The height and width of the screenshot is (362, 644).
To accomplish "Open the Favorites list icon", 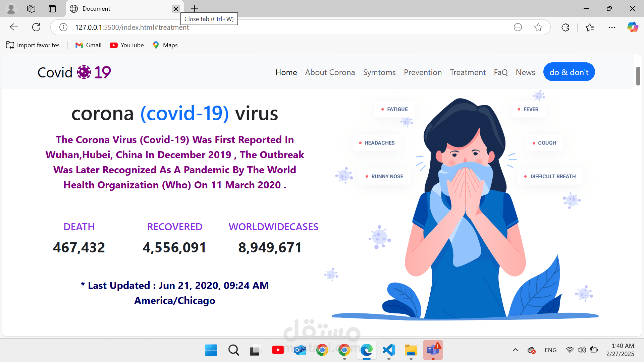I will coord(590,27).
